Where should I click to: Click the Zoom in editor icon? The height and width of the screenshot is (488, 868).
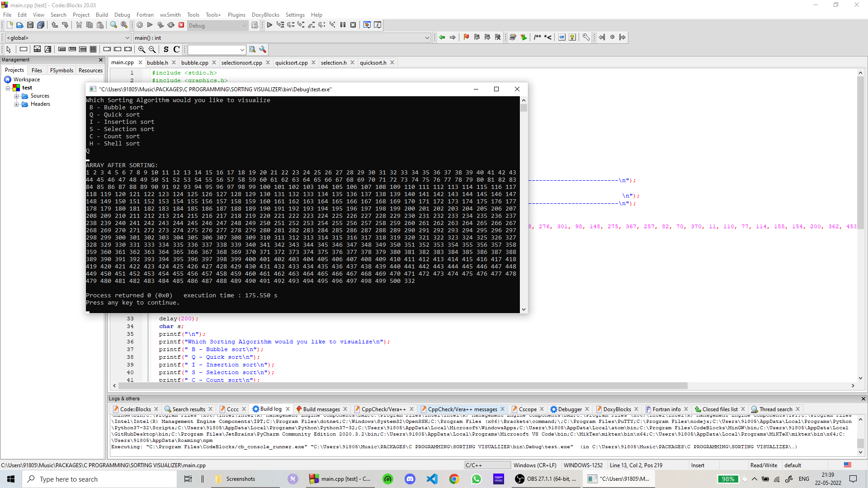pos(142,49)
